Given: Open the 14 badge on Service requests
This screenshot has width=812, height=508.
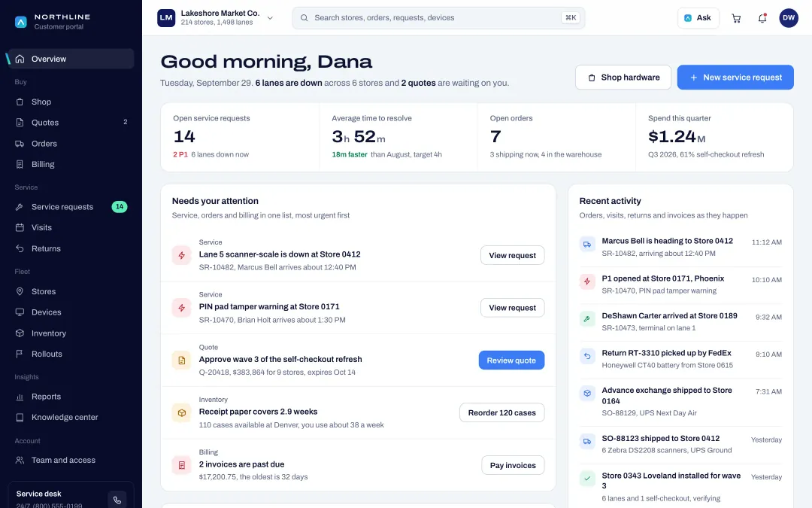Looking at the screenshot, I should (x=120, y=207).
